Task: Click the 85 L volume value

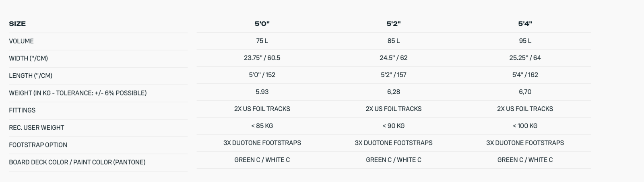Action: [394, 41]
